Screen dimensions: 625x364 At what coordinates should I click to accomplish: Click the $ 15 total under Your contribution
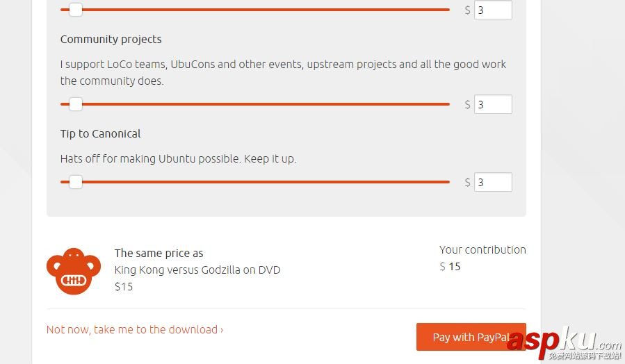click(x=451, y=267)
